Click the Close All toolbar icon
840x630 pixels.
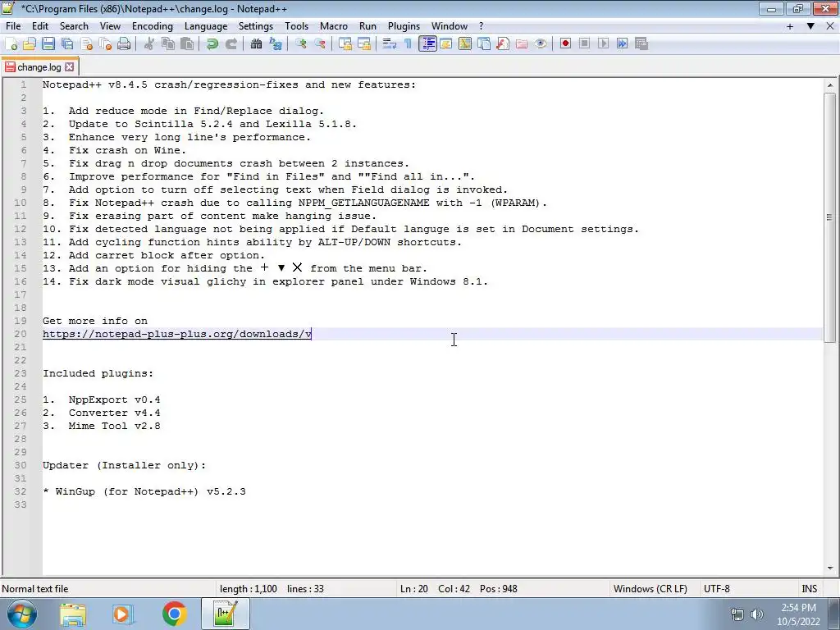point(105,44)
